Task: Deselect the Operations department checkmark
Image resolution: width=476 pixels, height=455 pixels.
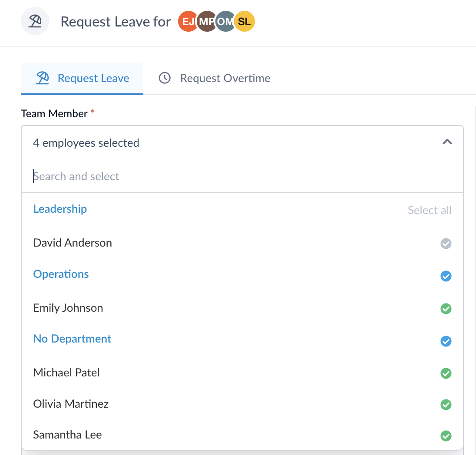Action: pyautogui.click(x=446, y=276)
